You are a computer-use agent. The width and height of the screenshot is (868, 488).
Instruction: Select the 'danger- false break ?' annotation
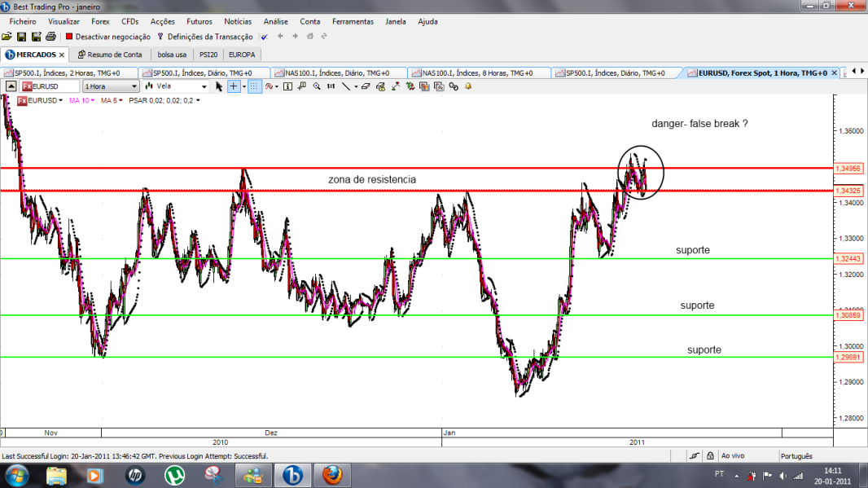(699, 124)
